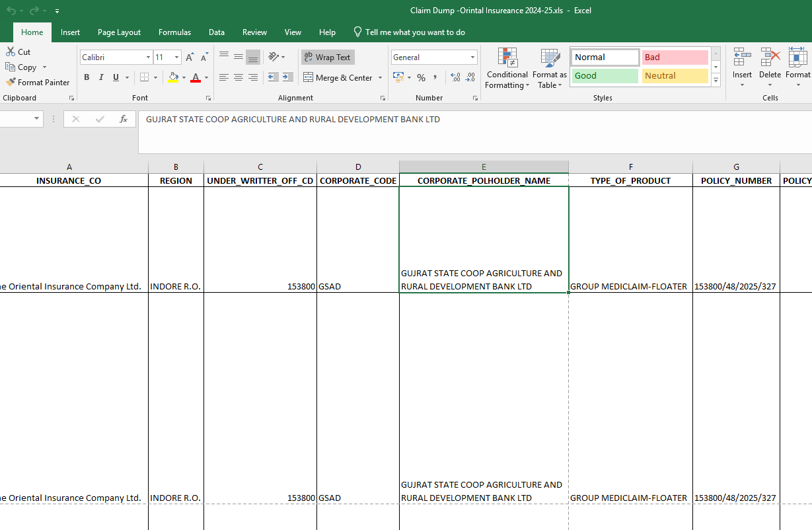Image resolution: width=812 pixels, height=530 pixels.
Task: Click Decrease Decimal icon
Action: [470, 77]
